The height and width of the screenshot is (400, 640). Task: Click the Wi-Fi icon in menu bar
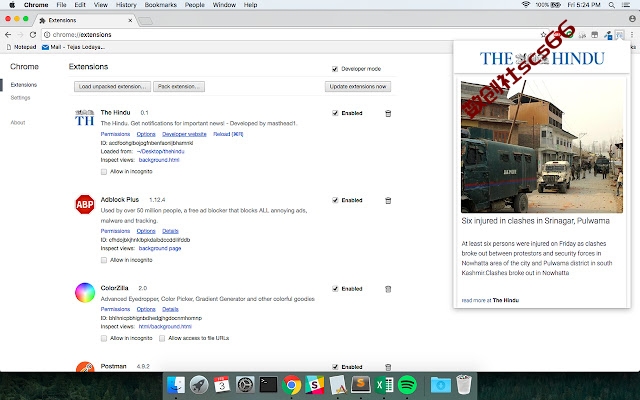pos(526,5)
